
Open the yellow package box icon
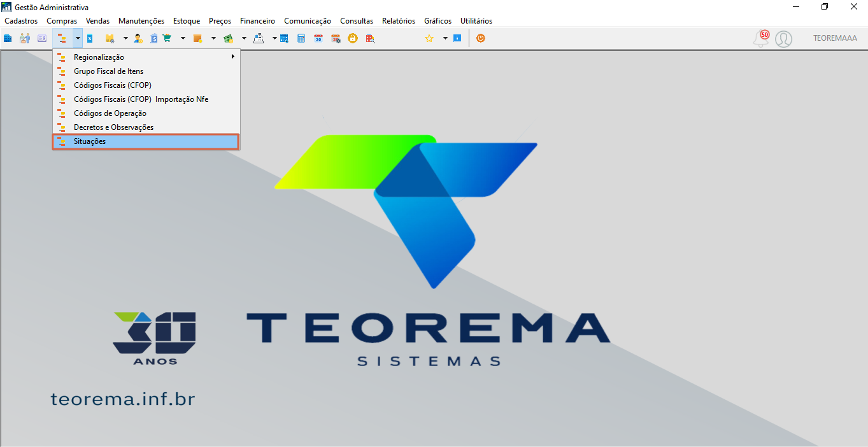tap(110, 38)
